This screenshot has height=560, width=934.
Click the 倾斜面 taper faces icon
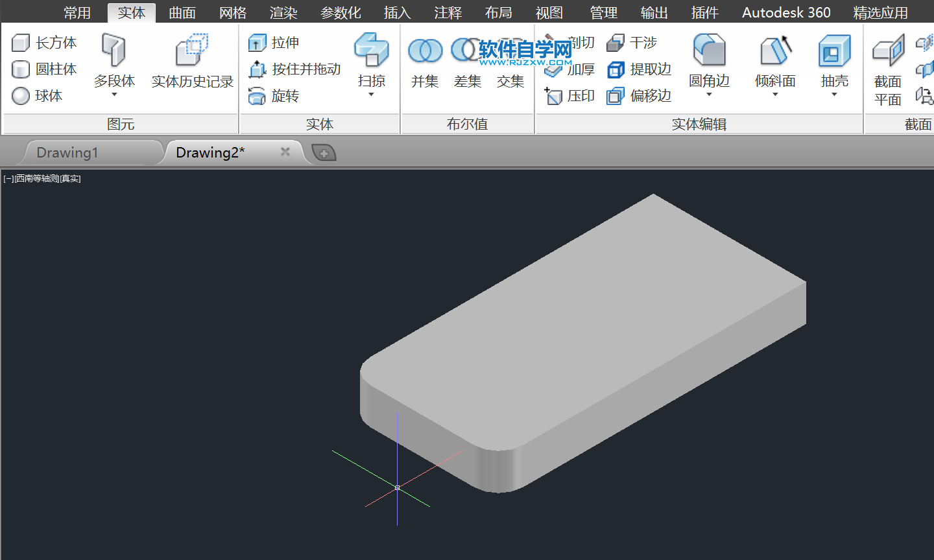pyautogui.click(x=775, y=50)
